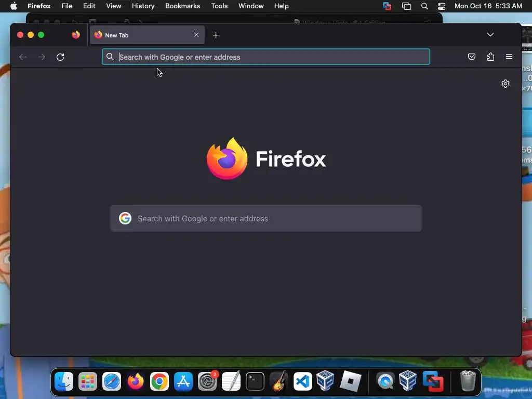Click the Stage Manager menu bar icon
The height and width of the screenshot is (399, 532).
click(x=406, y=6)
